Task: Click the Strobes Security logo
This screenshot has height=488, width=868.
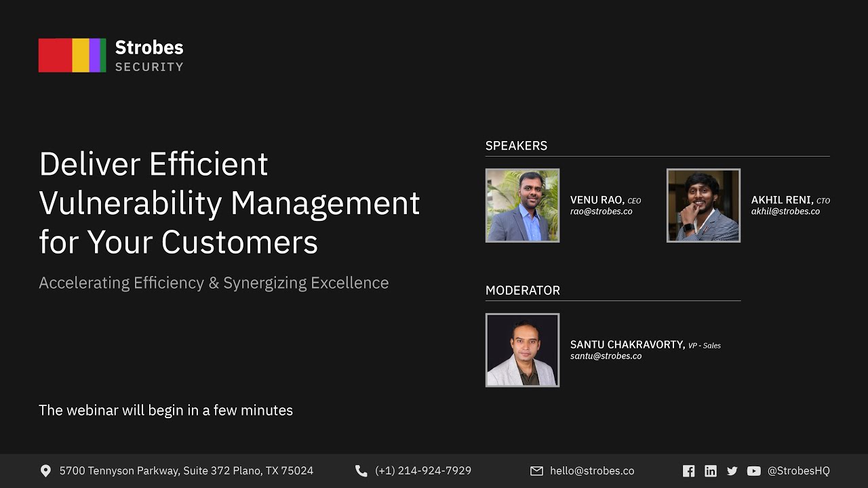Action: tap(111, 56)
